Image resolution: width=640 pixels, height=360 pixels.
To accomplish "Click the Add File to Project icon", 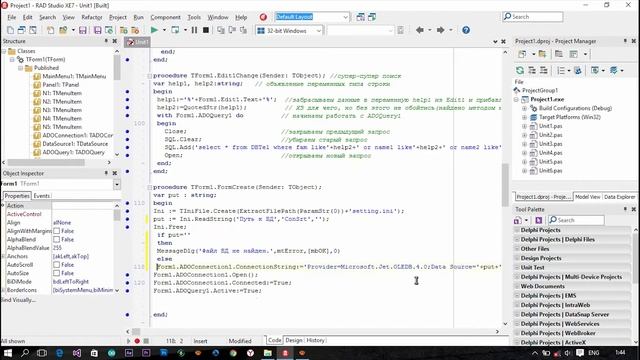I will [x=124, y=30].
